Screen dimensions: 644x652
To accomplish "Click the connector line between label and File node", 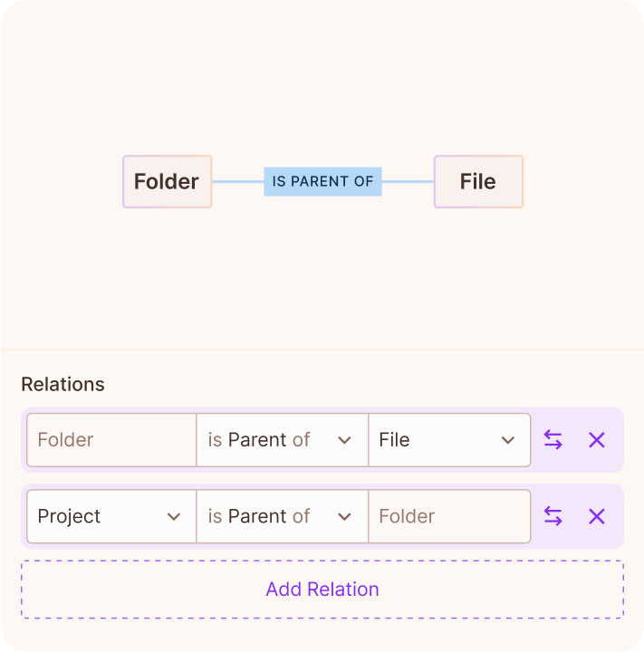I will coord(408,181).
